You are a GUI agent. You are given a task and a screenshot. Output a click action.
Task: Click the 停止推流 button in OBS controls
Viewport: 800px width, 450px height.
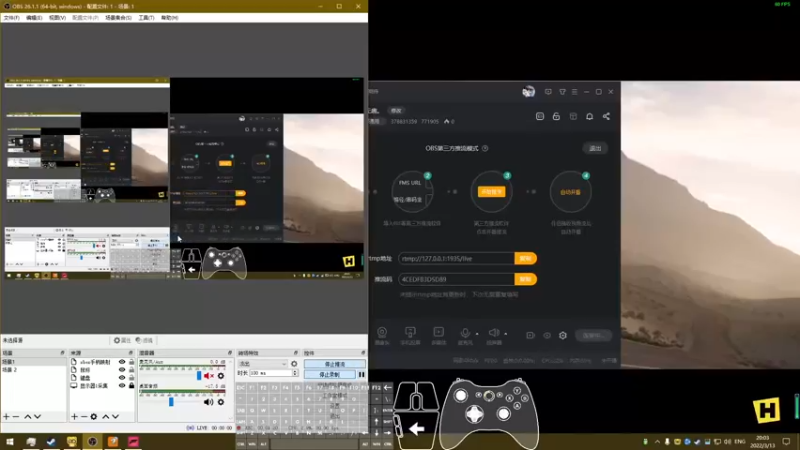335,364
